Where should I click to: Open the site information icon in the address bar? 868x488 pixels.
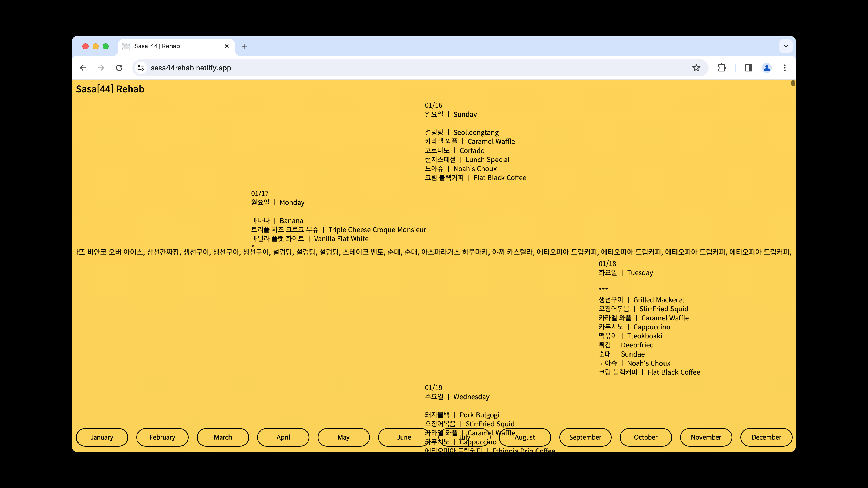point(141,68)
